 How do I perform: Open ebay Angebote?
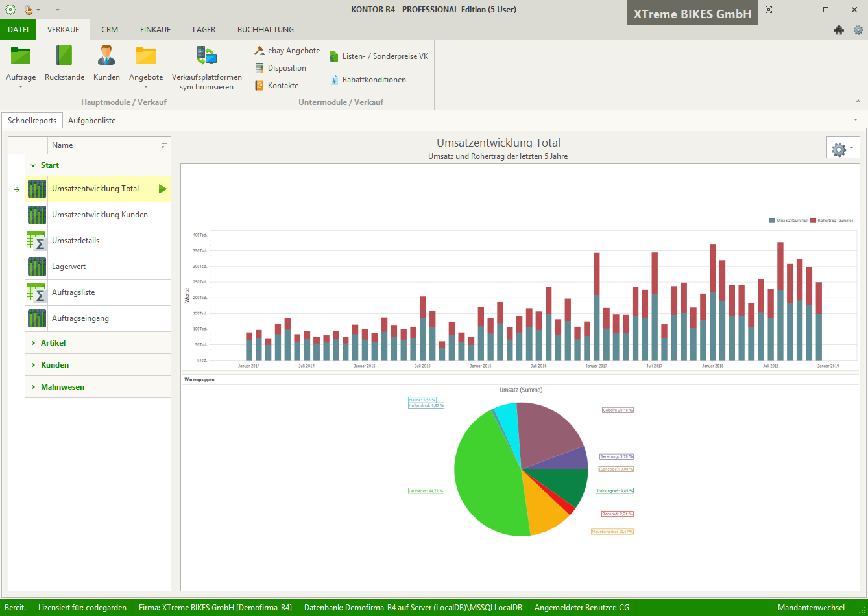[x=287, y=51]
